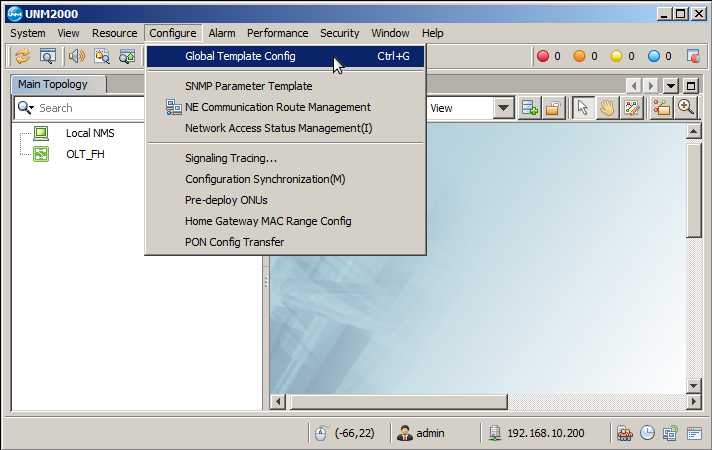Click the window list icon in status bar
The image size is (712, 450).
pyautogui.click(x=694, y=434)
